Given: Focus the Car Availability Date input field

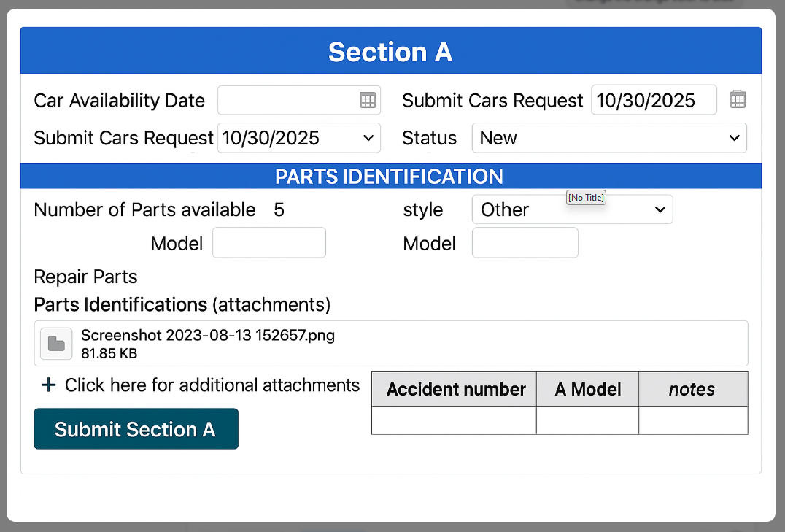Looking at the screenshot, I should [x=287, y=100].
